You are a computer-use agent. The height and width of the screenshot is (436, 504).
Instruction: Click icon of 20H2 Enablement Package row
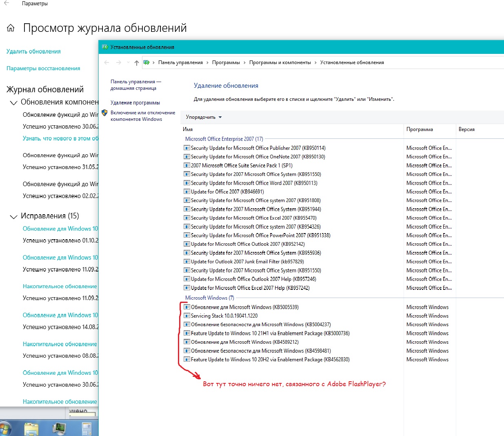pos(187,360)
